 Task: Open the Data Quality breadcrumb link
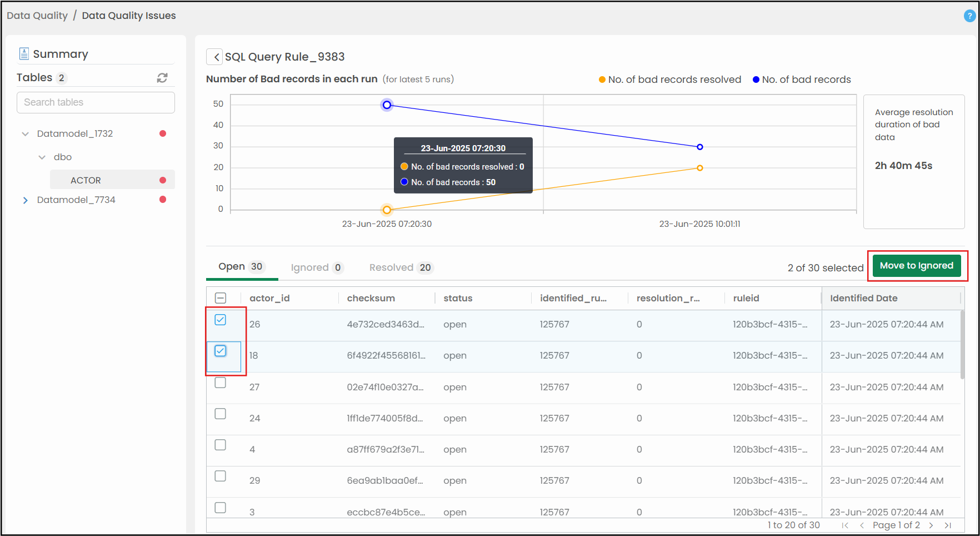click(x=37, y=16)
